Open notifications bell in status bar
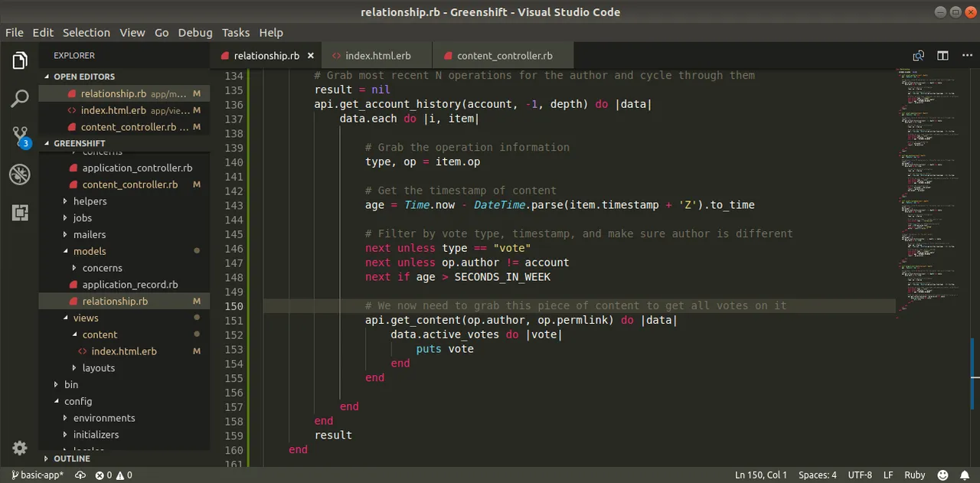 coord(964,475)
